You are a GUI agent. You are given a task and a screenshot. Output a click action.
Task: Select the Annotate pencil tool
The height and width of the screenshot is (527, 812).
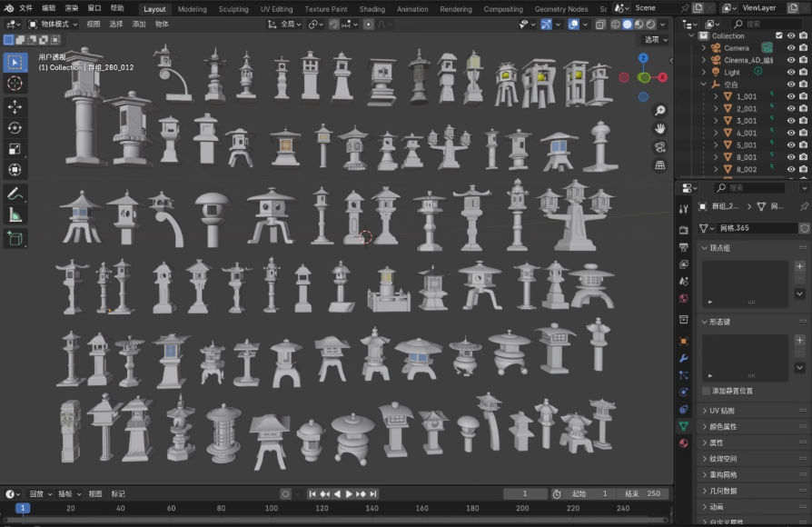(15, 194)
